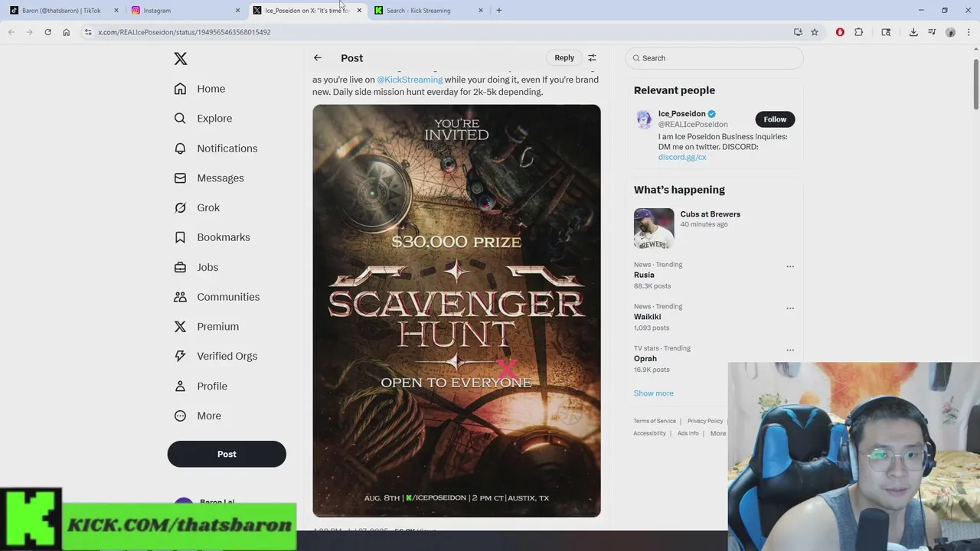
Task: Open a new browser tab
Action: pyautogui.click(x=499, y=11)
